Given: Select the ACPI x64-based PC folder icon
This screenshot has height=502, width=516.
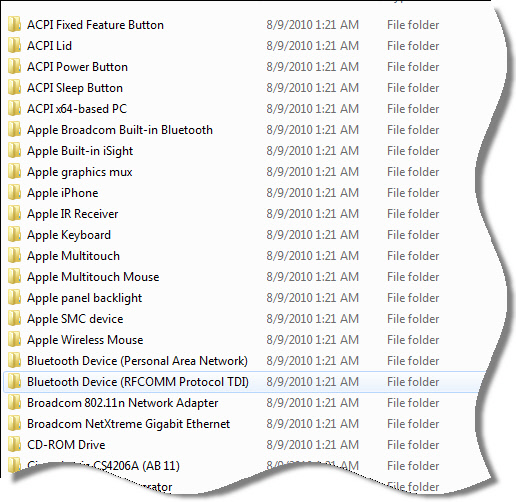Looking at the screenshot, I should [x=14, y=109].
